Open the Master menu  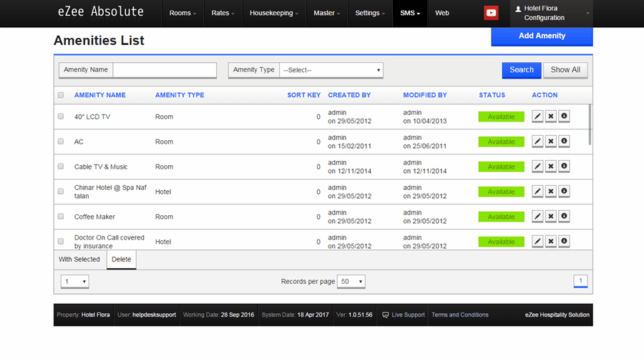click(326, 13)
